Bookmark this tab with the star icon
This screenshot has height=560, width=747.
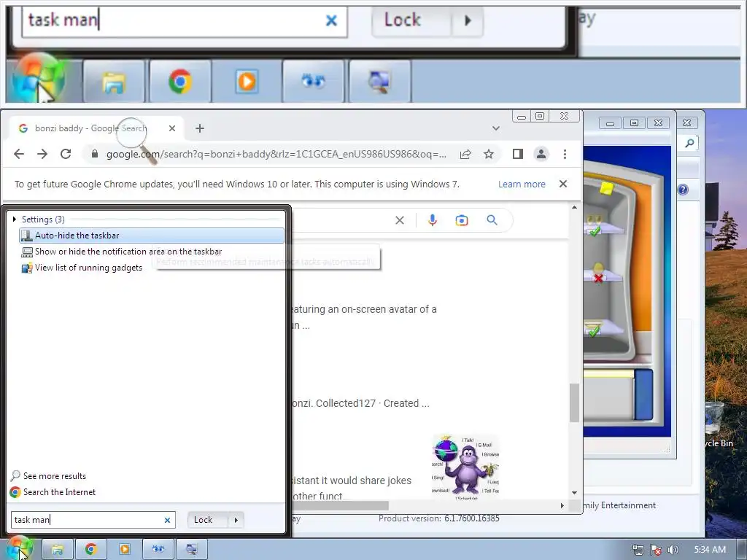click(489, 154)
